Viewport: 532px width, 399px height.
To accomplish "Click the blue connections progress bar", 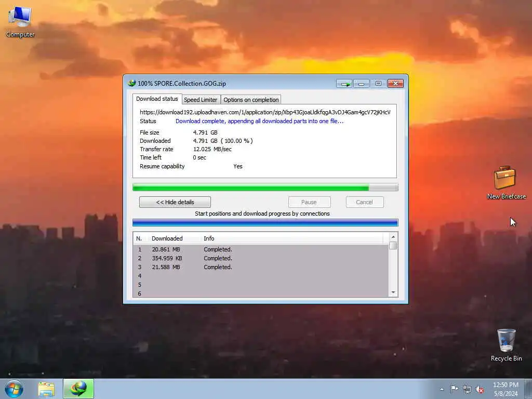I will point(265,222).
